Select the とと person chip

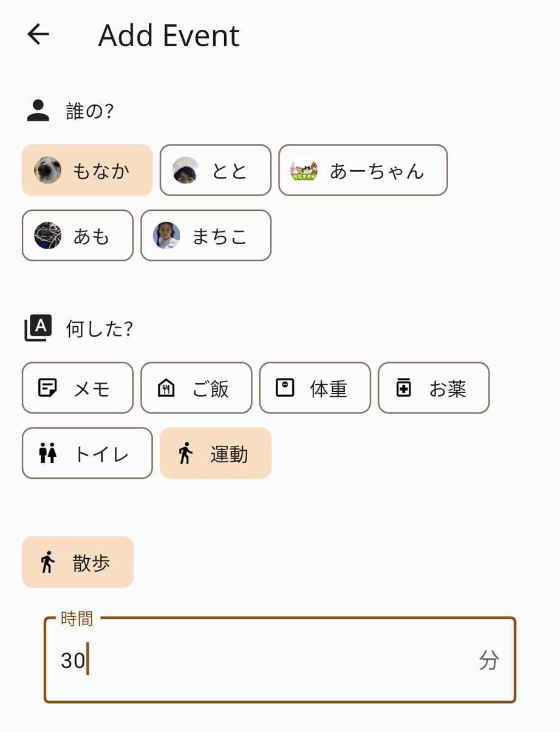(x=216, y=170)
